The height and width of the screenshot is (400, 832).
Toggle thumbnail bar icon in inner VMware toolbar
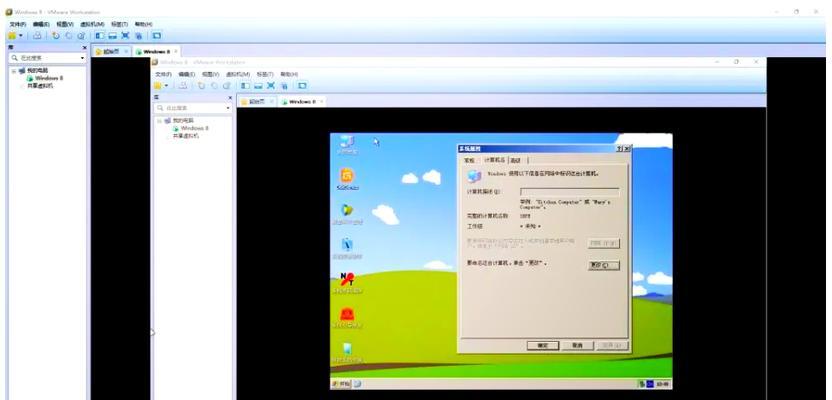pyautogui.click(x=258, y=85)
